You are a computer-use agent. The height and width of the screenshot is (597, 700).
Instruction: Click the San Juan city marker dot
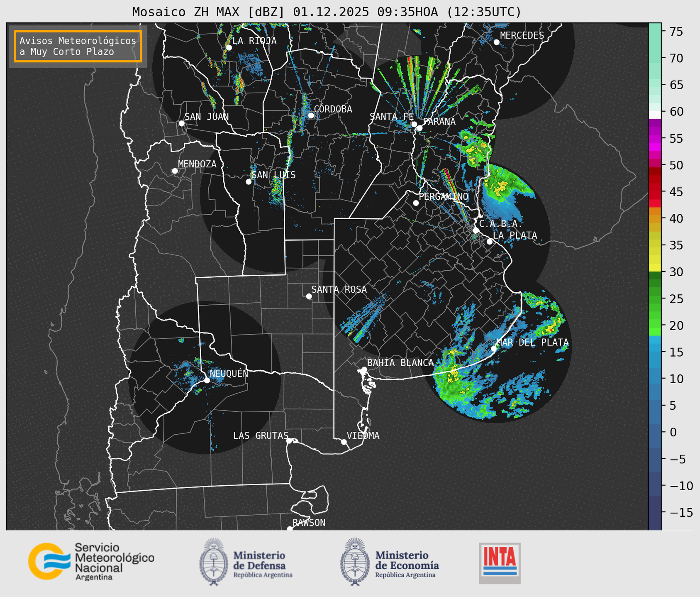click(181, 123)
